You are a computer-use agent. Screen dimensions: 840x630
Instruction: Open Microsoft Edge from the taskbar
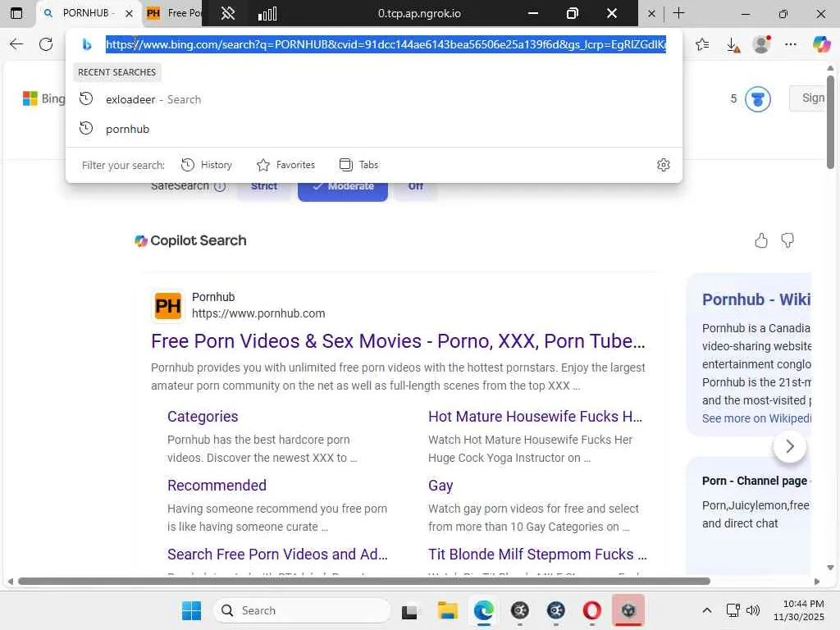click(484, 610)
